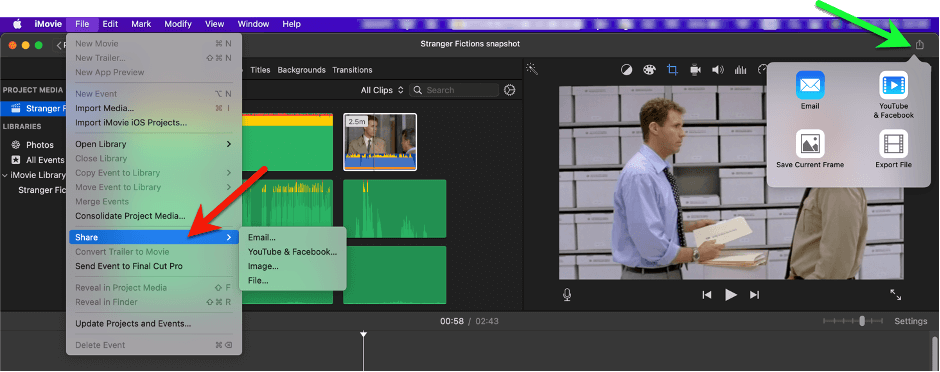The image size is (940, 372).
Task: Open the Stabilization camera tool
Action: click(x=695, y=70)
